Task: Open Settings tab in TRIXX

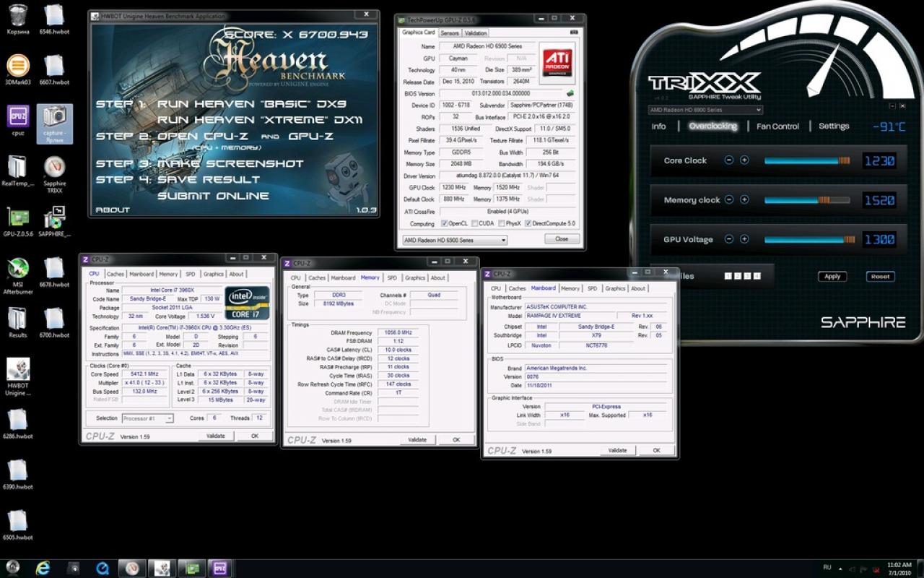Action: (834, 126)
